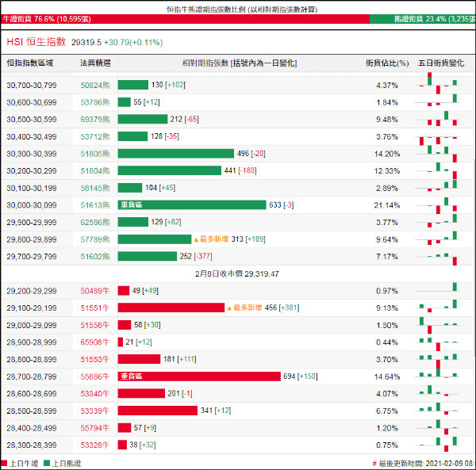Click the 694 [+150] contracts value

(301, 376)
